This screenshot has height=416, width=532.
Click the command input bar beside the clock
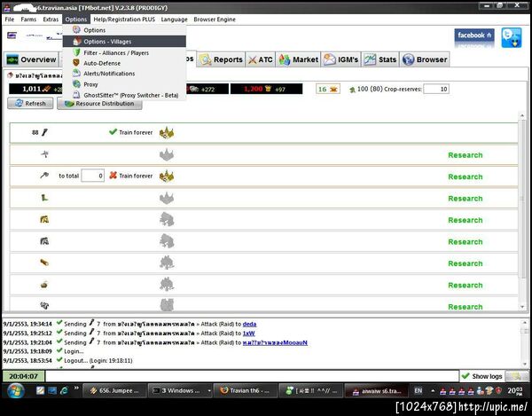tap(252, 376)
